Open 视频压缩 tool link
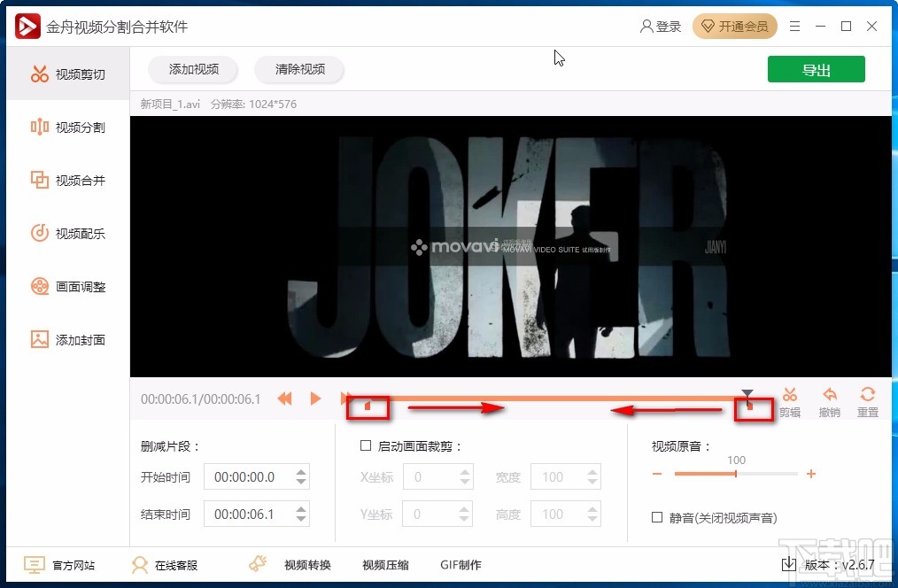This screenshot has height=588, width=898. click(x=385, y=565)
